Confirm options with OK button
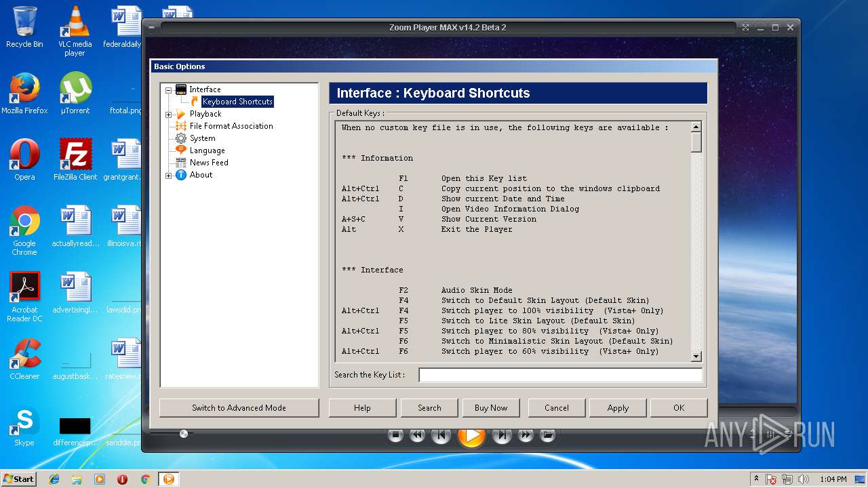 [679, 408]
